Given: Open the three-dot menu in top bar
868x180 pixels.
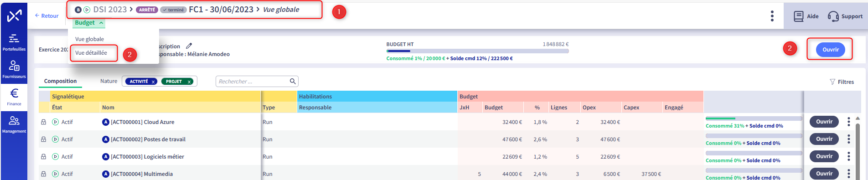Looking at the screenshot, I should [772, 16].
